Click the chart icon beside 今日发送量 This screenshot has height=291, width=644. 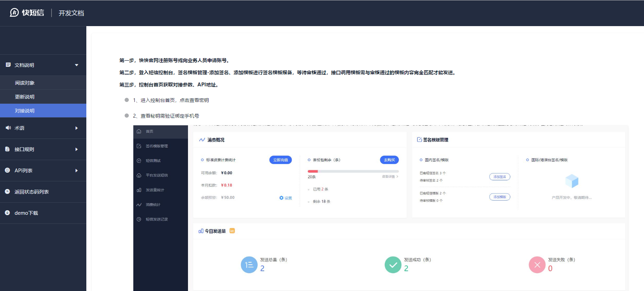(232, 231)
